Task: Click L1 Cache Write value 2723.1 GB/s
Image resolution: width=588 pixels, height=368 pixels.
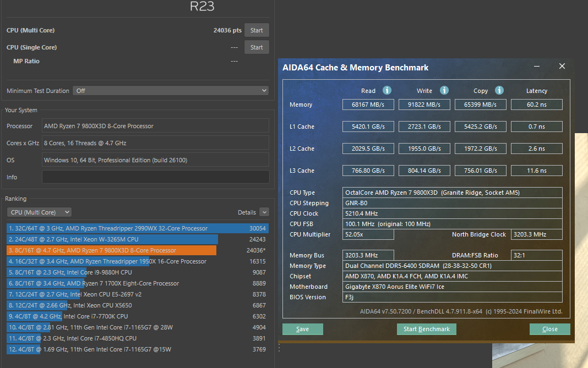Action: tap(424, 127)
